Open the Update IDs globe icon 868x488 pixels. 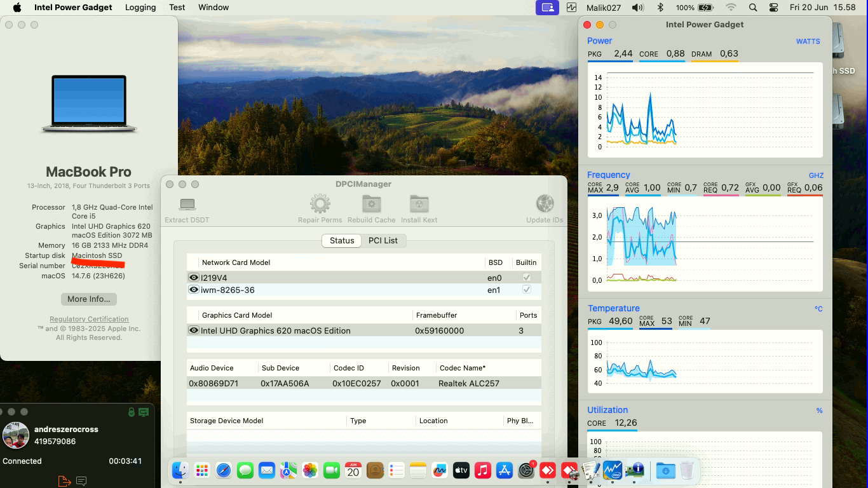[x=545, y=205]
